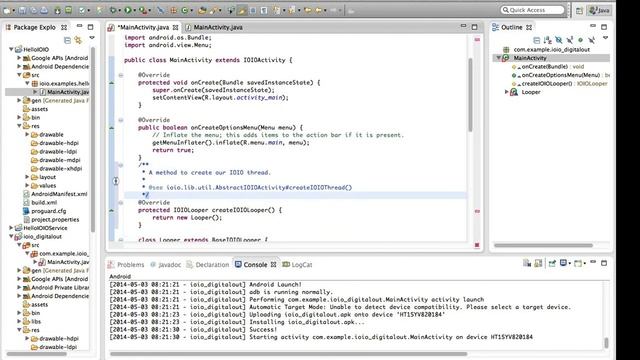The height and width of the screenshot is (360, 640).
Task: Collapse All in Package Explorer
Action: (67, 40)
